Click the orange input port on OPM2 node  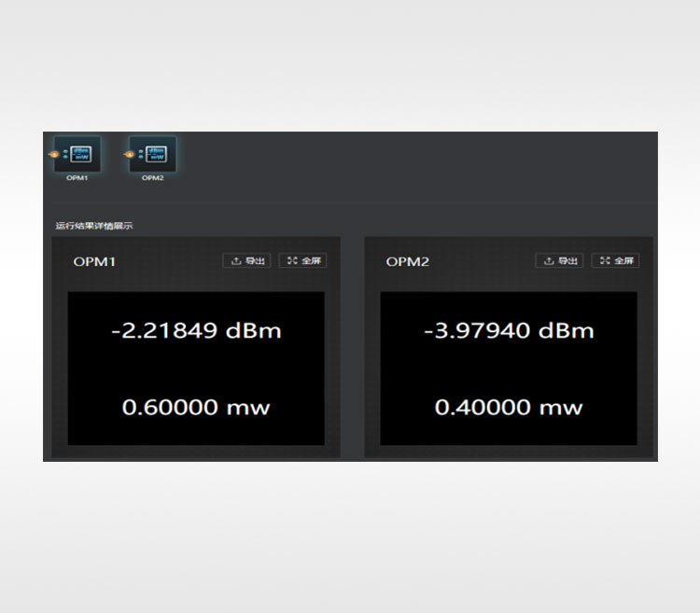128,154
